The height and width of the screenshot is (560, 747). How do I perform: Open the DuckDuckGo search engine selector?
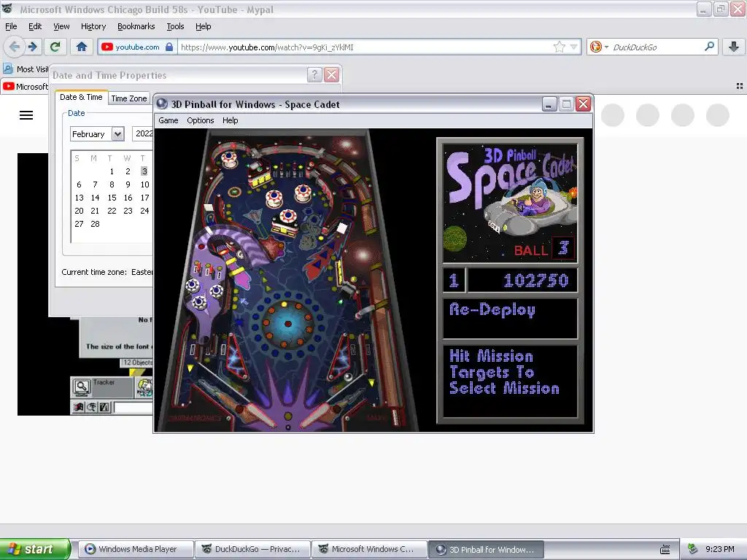click(x=599, y=47)
